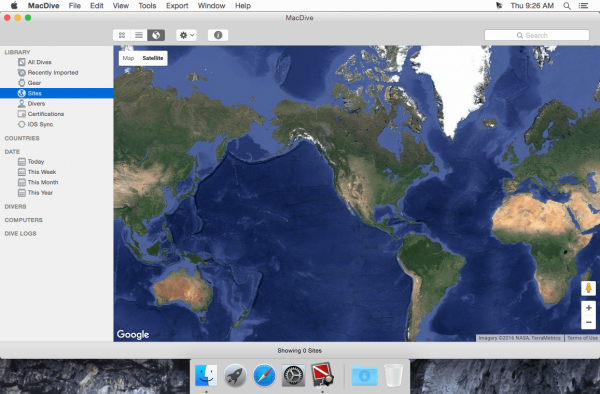Expand the DIVE LOGS section
600x394 pixels.
pos(20,233)
